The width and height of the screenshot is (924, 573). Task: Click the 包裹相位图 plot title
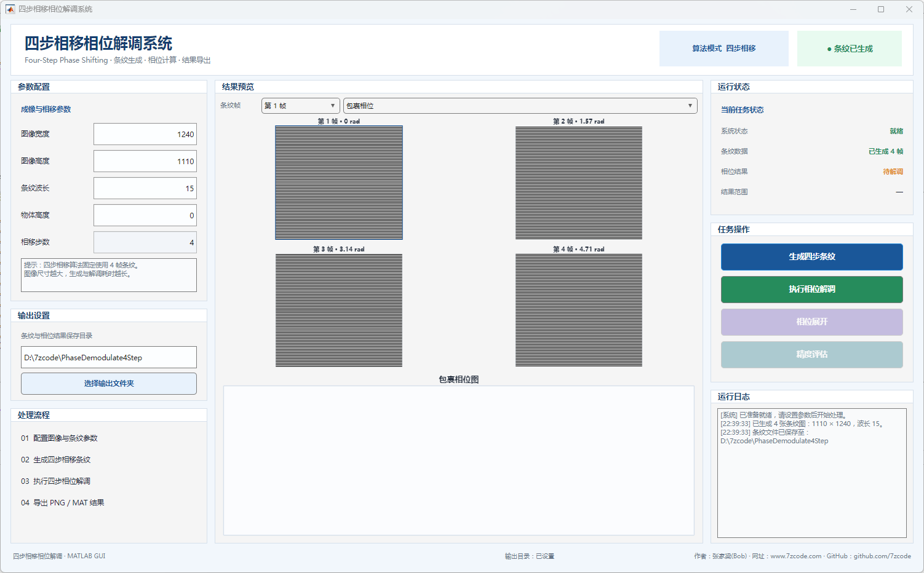pyautogui.click(x=459, y=379)
